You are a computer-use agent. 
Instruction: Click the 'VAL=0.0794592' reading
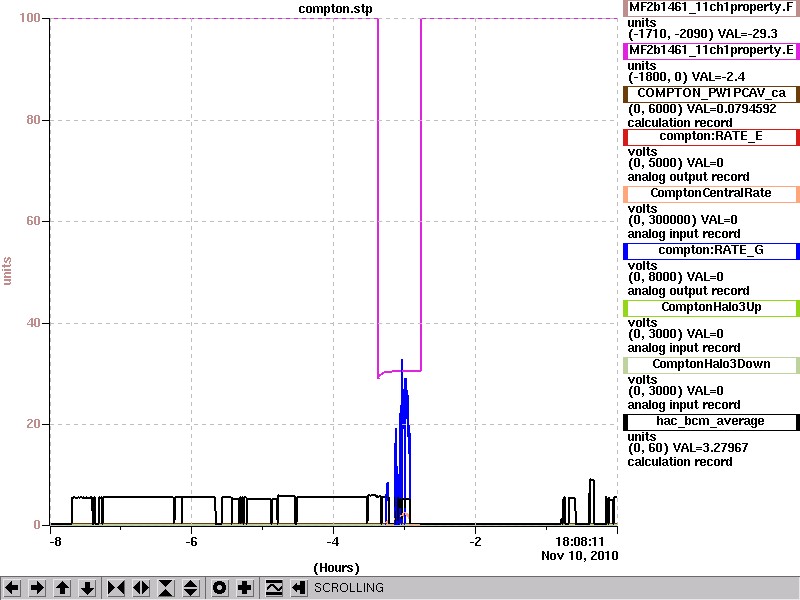coord(731,109)
